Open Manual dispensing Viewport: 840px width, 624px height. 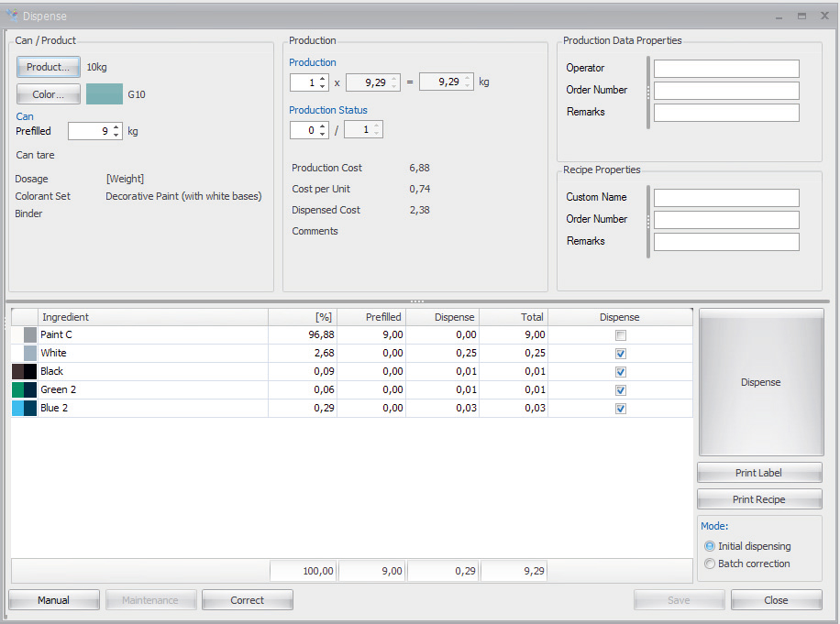tap(53, 600)
